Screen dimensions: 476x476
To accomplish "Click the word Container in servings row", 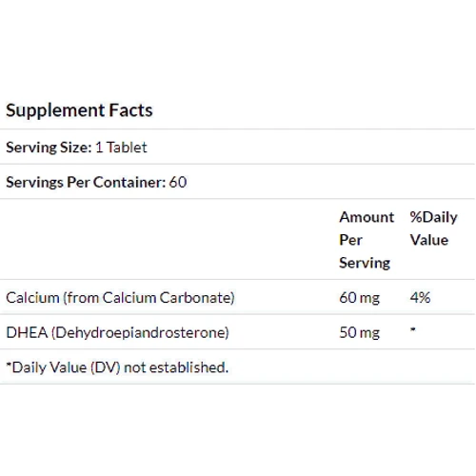I will click(x=129, y=182).
